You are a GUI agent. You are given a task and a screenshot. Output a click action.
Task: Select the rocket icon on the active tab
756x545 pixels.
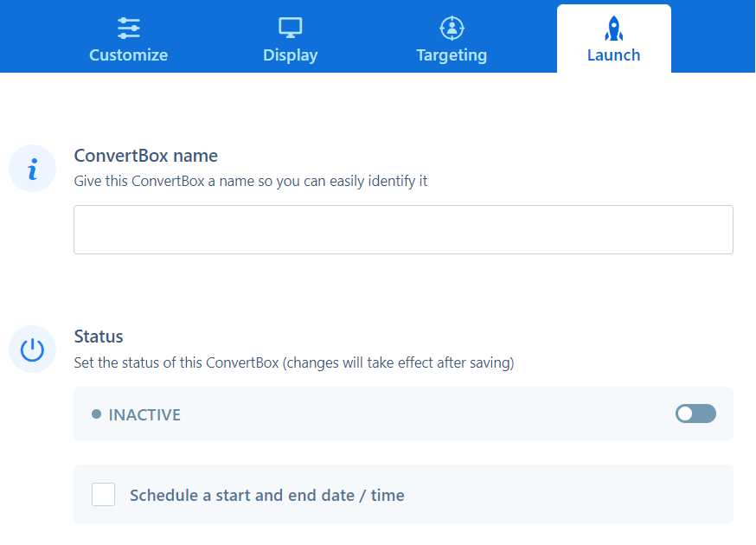click(x=613, y=28)
